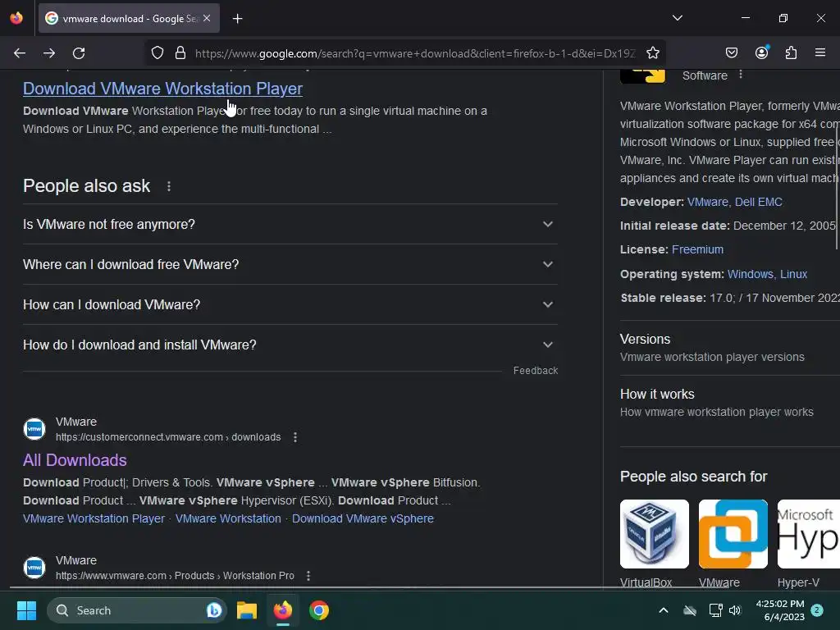Open clock and date flyout
The image size is (840, 630).
[780, 610]
